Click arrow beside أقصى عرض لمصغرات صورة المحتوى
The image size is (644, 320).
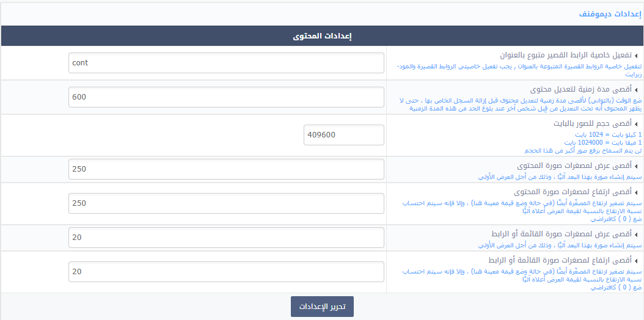pos(636,167)
